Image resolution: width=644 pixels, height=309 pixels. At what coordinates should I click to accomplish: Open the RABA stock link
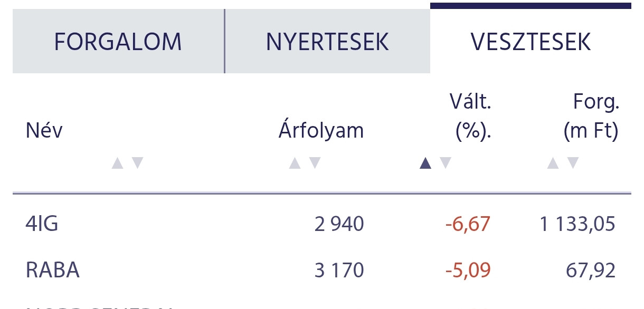53,270
